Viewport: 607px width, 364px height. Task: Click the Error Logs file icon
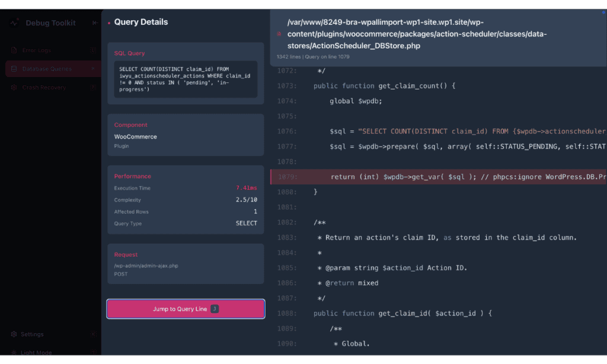click(14, 50)
